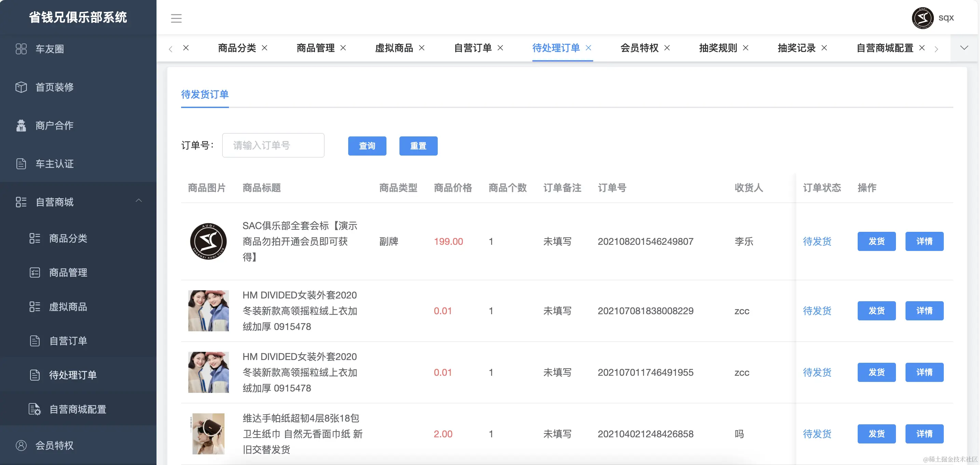Select the 待发货订单 sub-tab
This screenshot has width=980, height=465.
pos(205,94)
